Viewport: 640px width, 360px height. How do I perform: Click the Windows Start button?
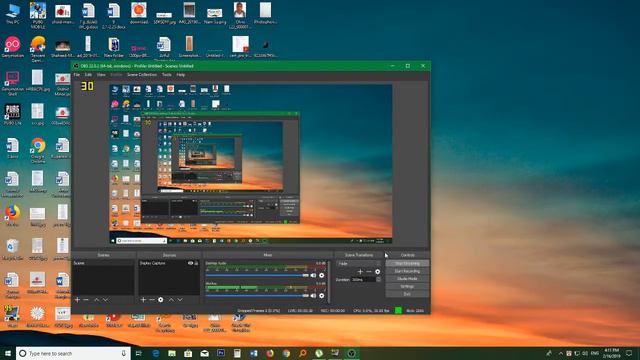(8, 353)
